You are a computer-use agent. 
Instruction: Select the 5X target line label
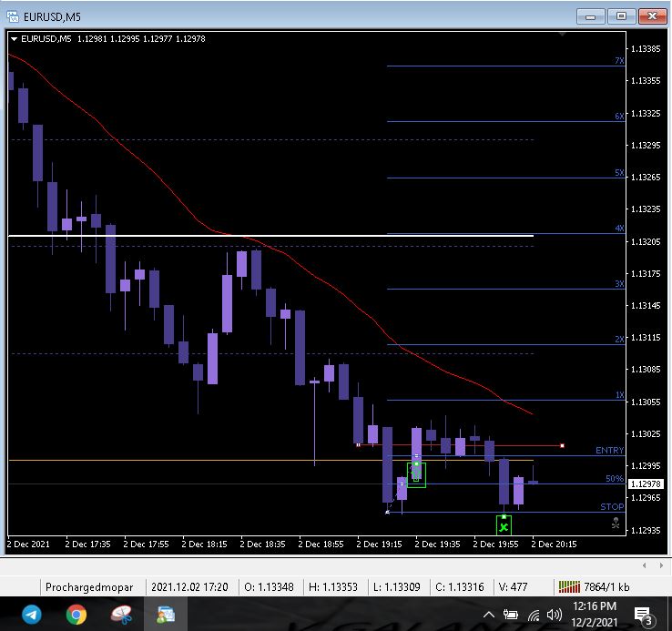point(619,172)
